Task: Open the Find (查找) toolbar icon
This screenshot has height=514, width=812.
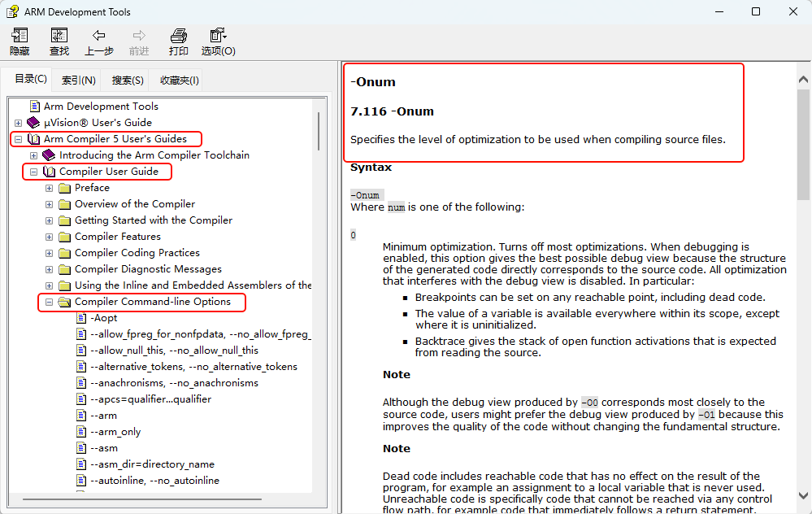Action: (x=59, y=36)
